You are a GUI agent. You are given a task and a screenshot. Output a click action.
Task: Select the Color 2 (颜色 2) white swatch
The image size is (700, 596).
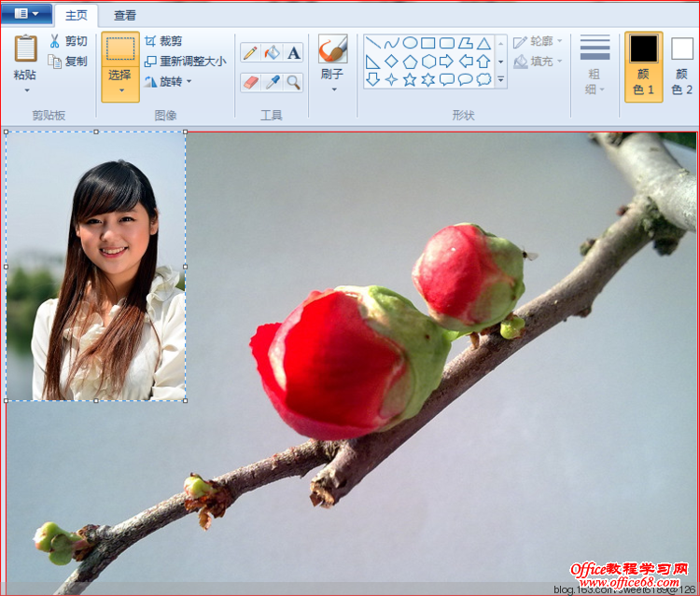682,49
